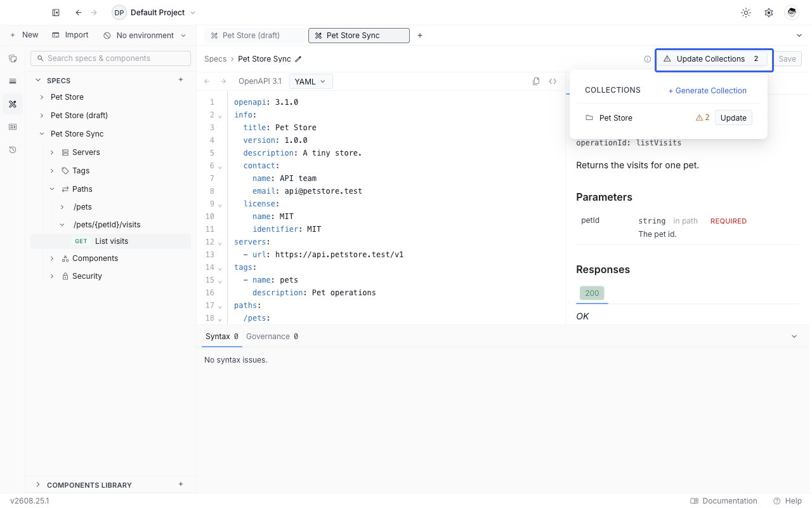This screenshot has width=812, height=508.
Task: Fold the info block at line 2
Action: pos(219,116)
